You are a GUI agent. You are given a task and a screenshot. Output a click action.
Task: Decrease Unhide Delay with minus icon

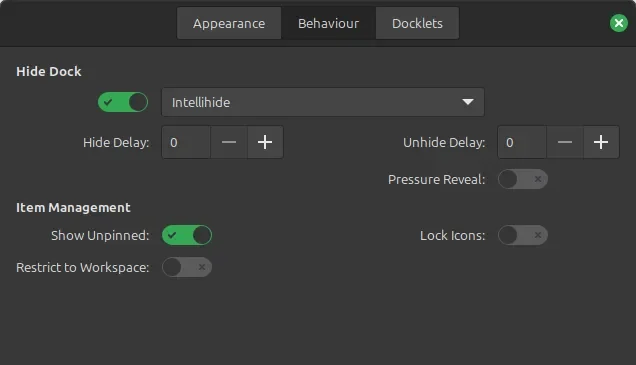(565, 142)
